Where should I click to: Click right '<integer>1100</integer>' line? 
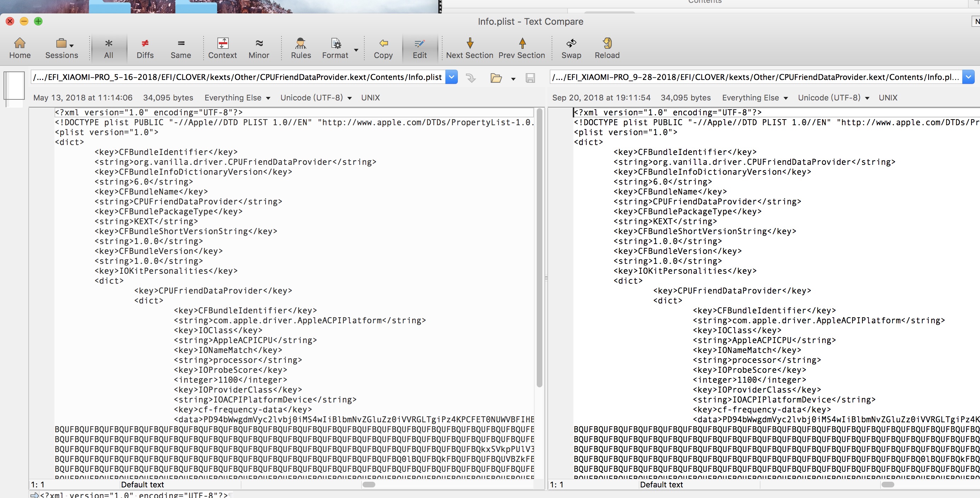[x=749, y=380]
